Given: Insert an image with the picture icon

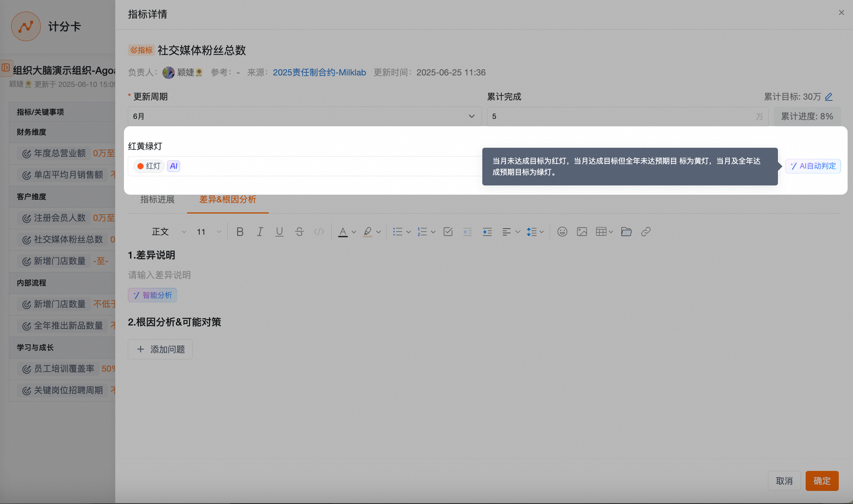Looking at the screenshot, I should point(582,232).
